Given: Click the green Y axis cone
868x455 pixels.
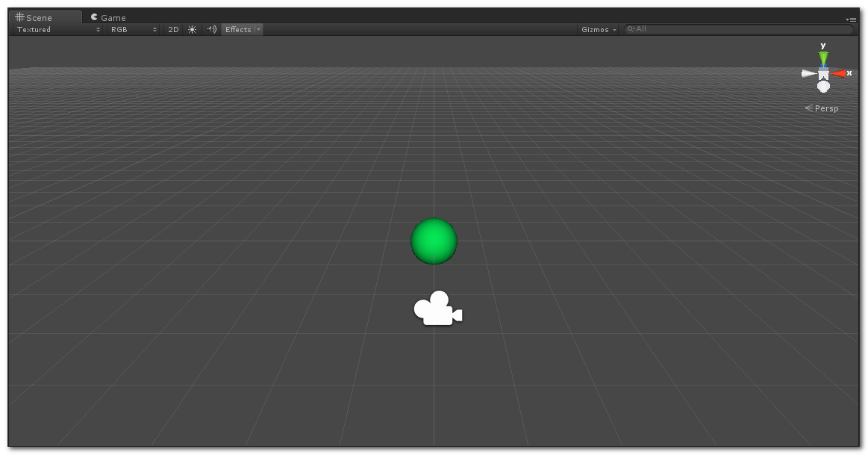Looking at the screenshot, I should click(x=824, y=58).
